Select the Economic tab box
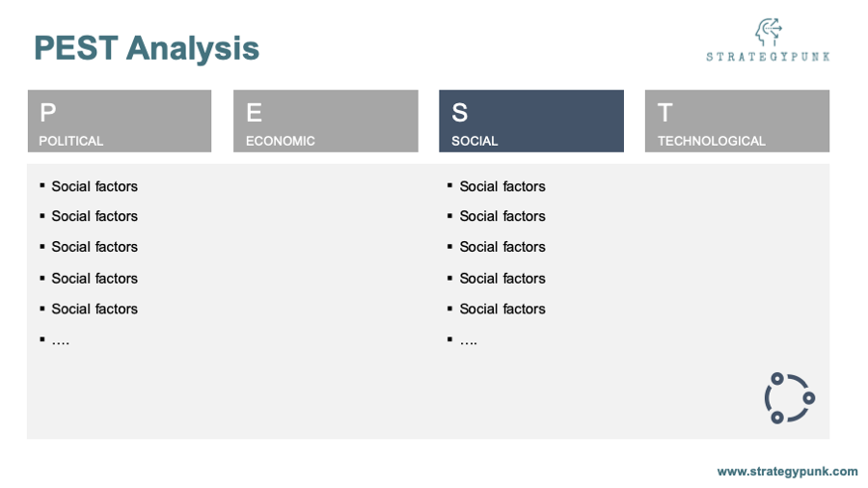This screenshot has height=488, width=868. pyautogui.click(x=326, y=122)
